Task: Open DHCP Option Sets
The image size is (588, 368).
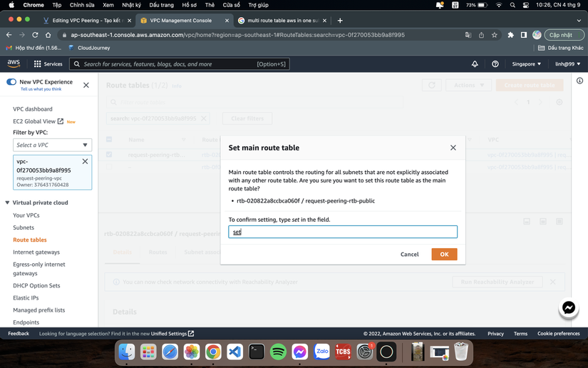Action: click(x=36, y=285)
